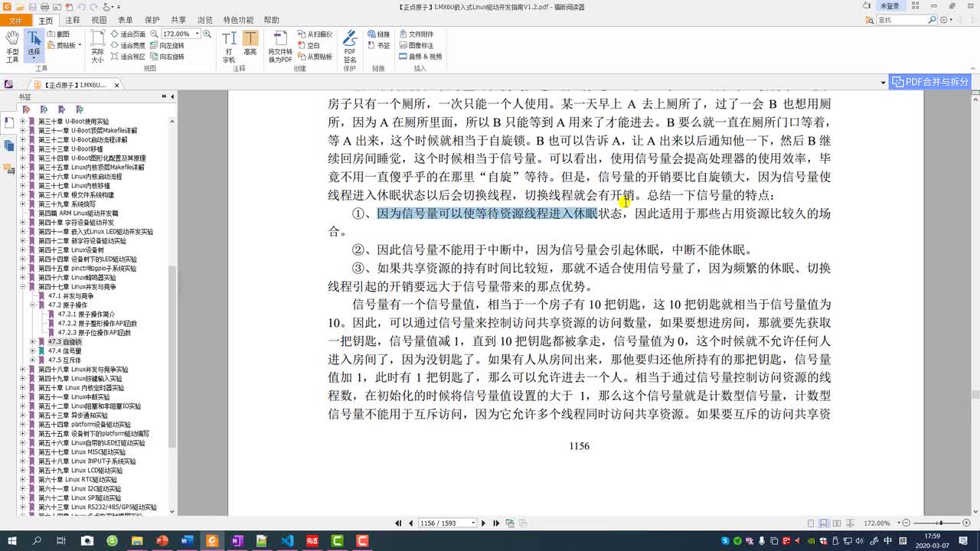
Task: Choose Fit Width (适合宽度)
Action: click(x=128, y=45)
